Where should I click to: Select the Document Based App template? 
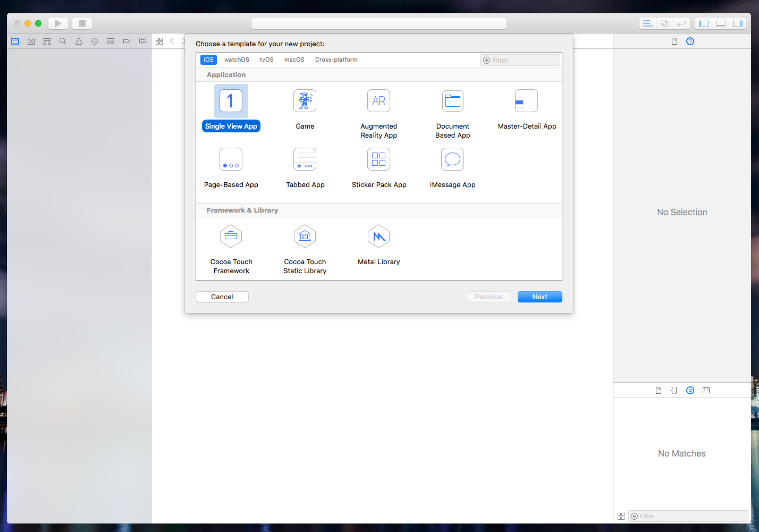tap(452, 114)
